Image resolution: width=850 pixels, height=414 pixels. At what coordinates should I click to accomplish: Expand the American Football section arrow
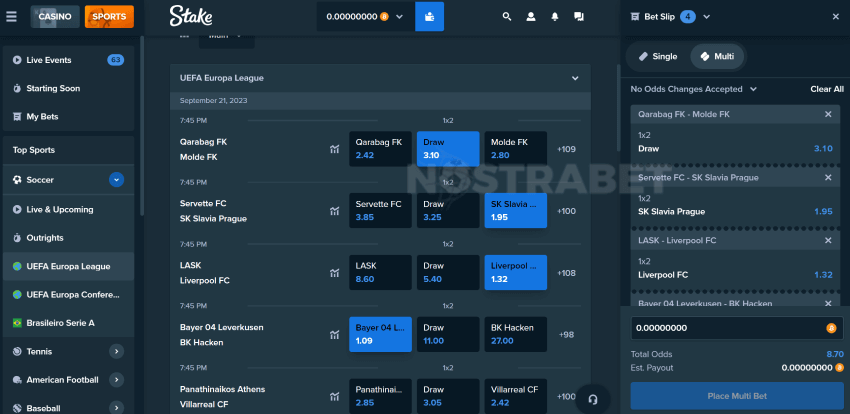(116, 380)
